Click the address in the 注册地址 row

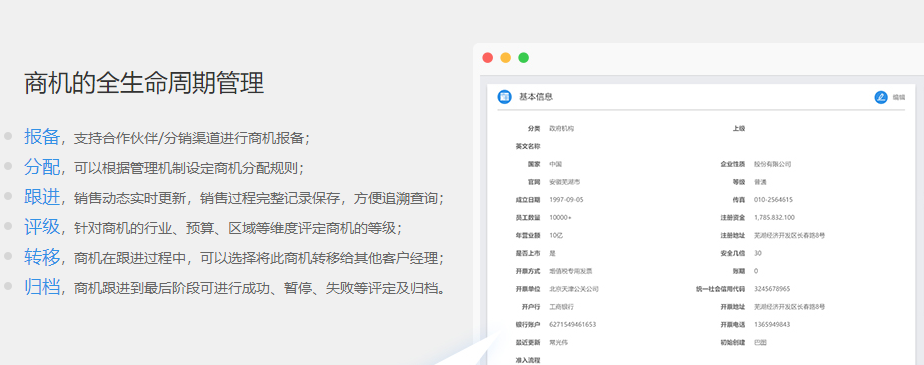(x=789, y=235)
